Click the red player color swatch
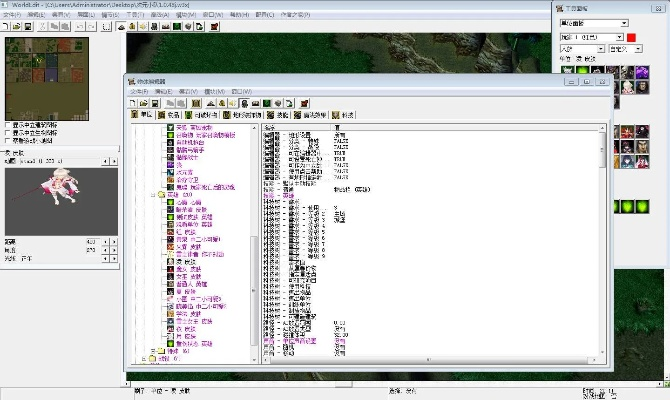Image resolution: width=670 pixels, height=400 pixels. (630, 37)
